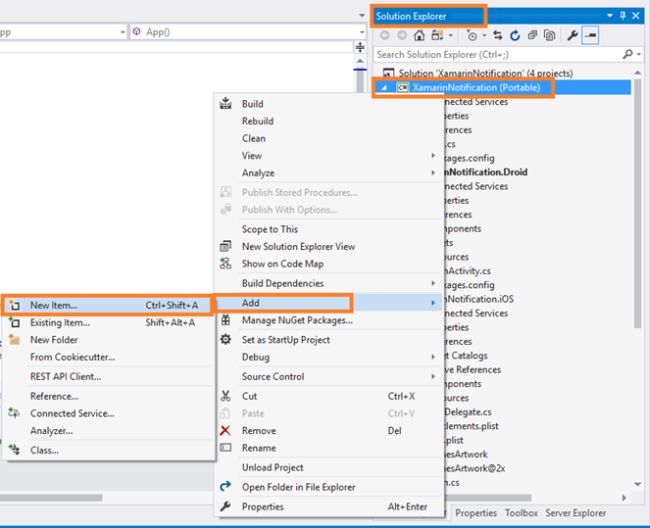Open the search options dropdown arrow

click(x=639, y=54)
